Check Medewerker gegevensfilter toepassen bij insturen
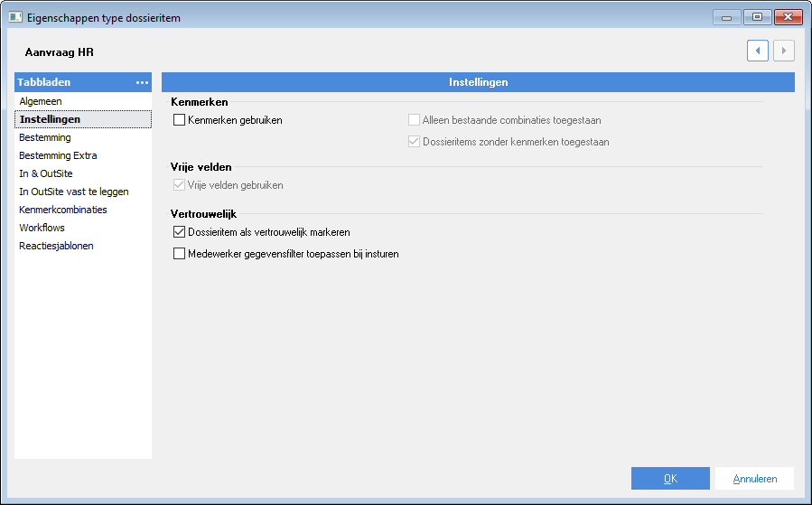Viewport: 812px width, 505px height. pyautogui.click(x=179, y=254)
